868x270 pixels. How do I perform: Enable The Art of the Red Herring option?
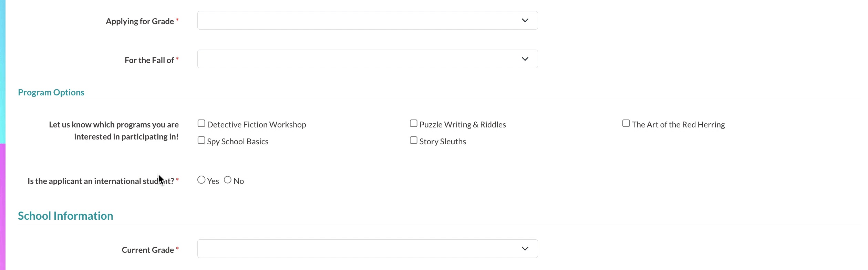(626, 124)
